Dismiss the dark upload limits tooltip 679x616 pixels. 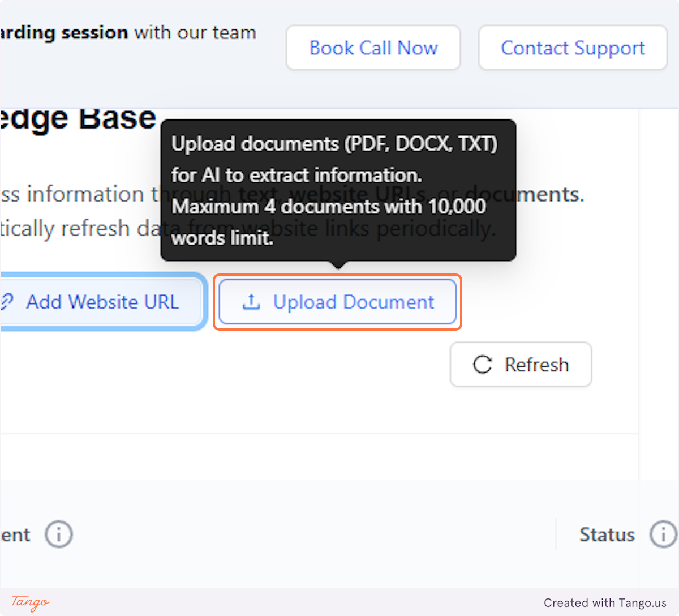(x=338, y=190)
